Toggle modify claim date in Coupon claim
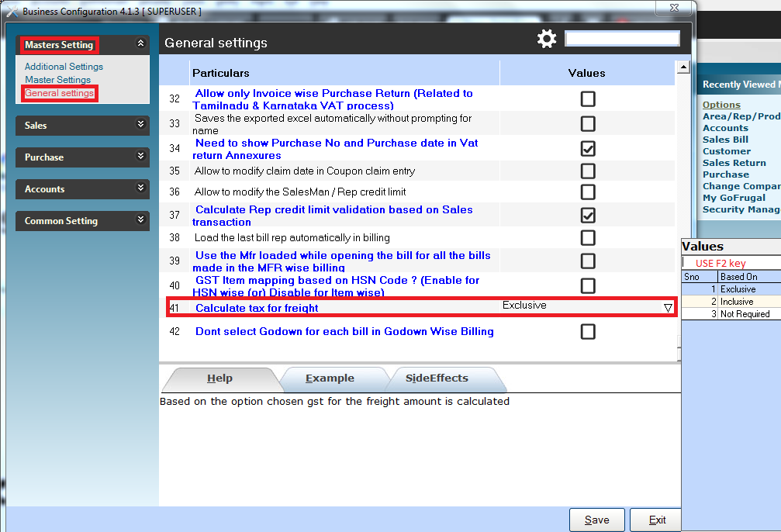This screenshot has height=532, width=781. pyautogui.click(x=588, y=171)
